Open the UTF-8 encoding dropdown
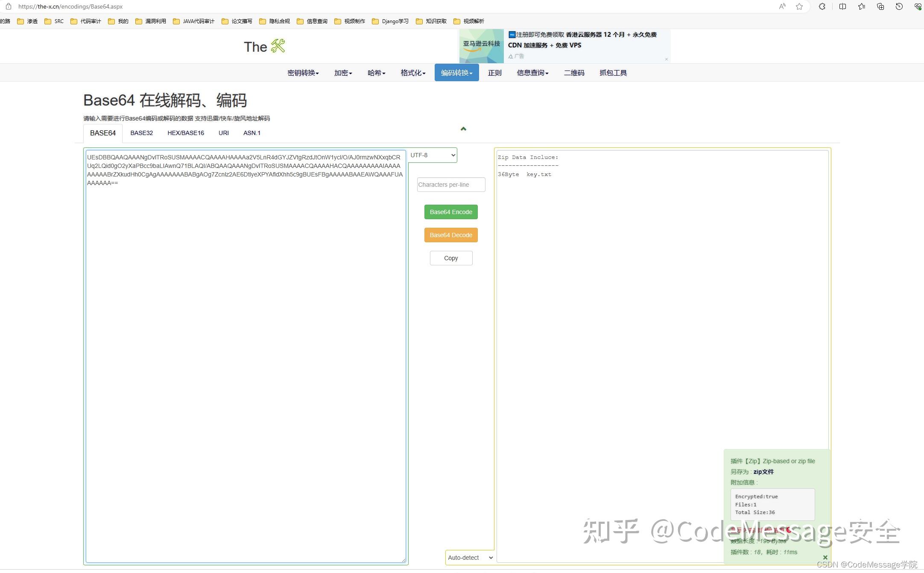924x573 pixels. pos(432,155)
